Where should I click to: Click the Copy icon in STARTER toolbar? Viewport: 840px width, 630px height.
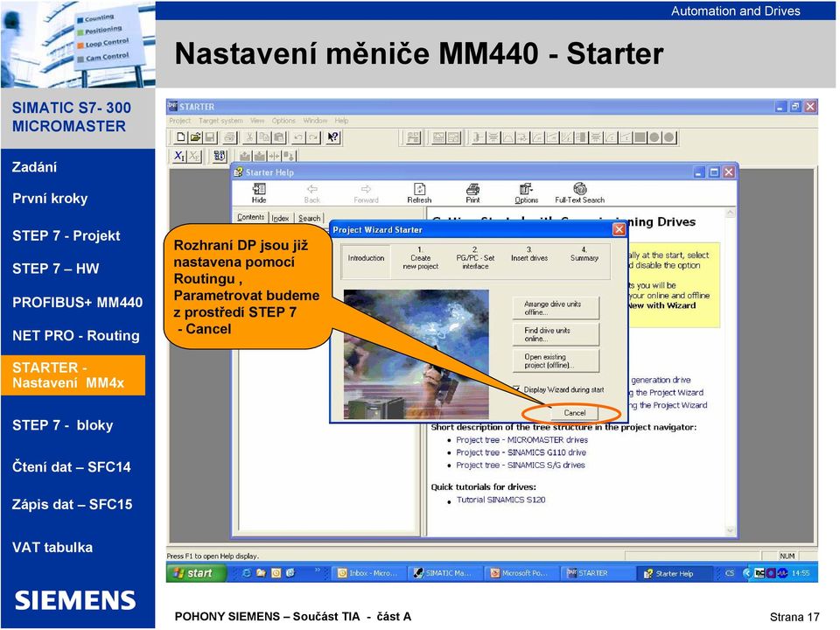264,137
